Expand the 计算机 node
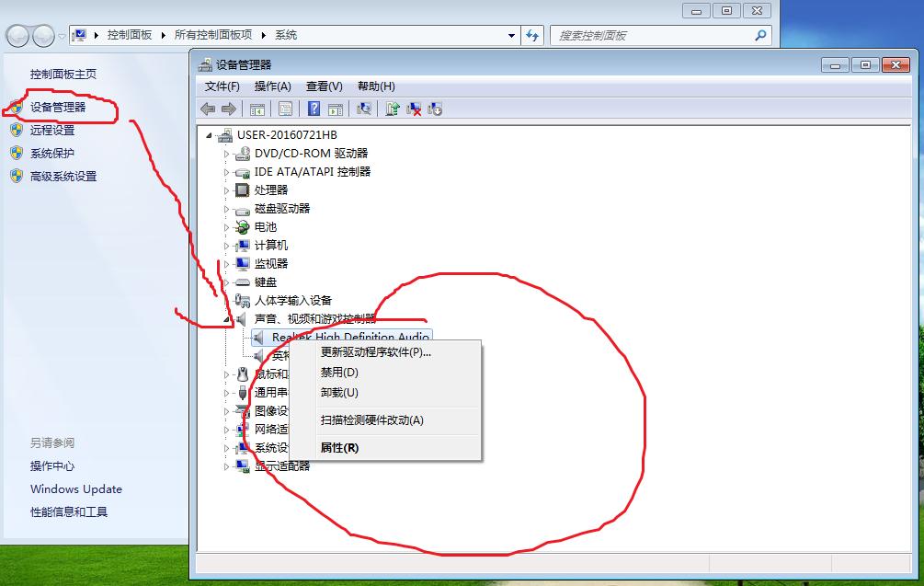The image size is (924, 586). point(226,246)
